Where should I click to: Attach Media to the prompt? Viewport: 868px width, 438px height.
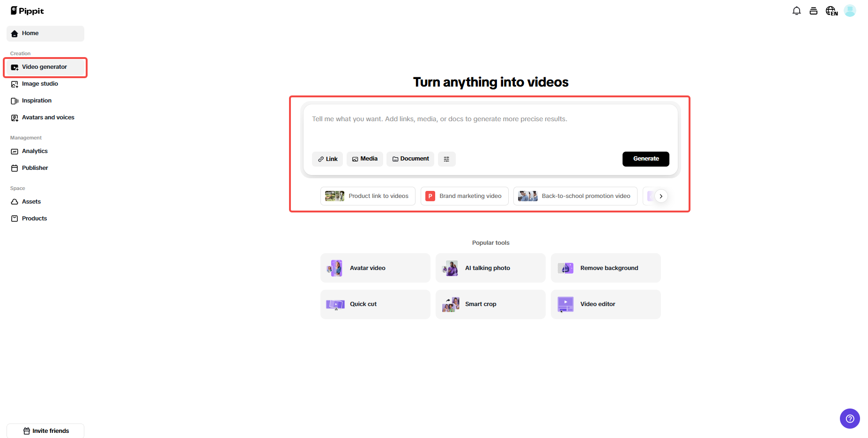tap(364, 159)
